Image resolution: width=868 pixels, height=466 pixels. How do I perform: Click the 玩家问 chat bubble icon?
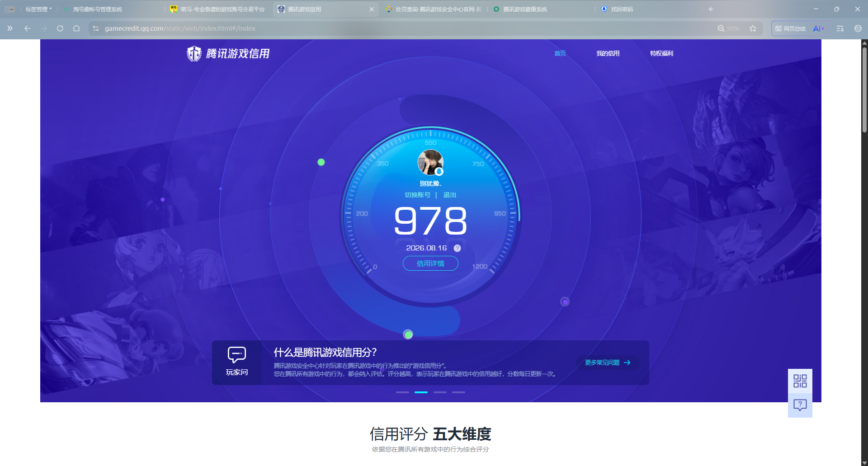237,355
